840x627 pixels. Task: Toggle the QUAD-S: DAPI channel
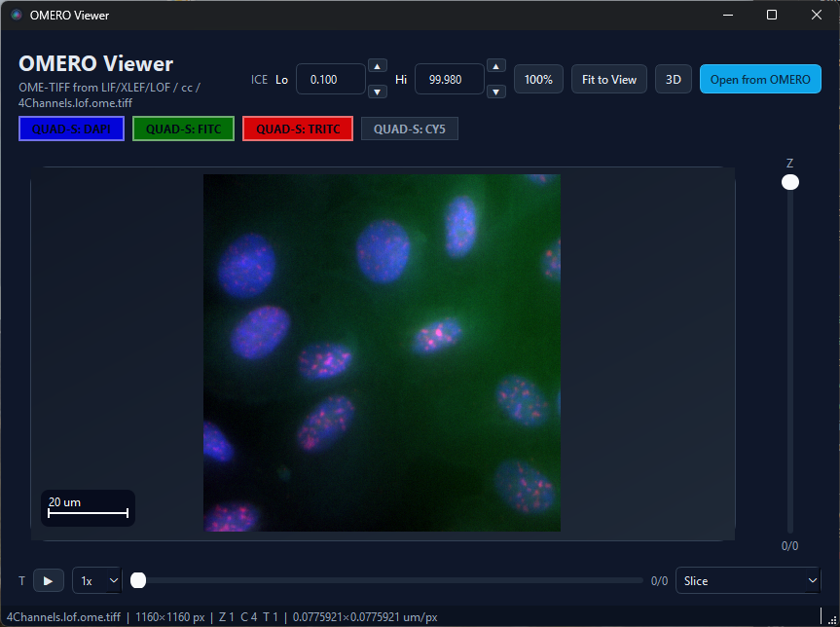[70, 128]
